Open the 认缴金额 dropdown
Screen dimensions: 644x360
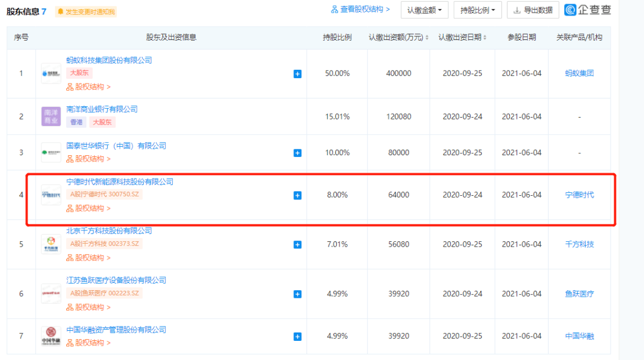pos(425,10)
